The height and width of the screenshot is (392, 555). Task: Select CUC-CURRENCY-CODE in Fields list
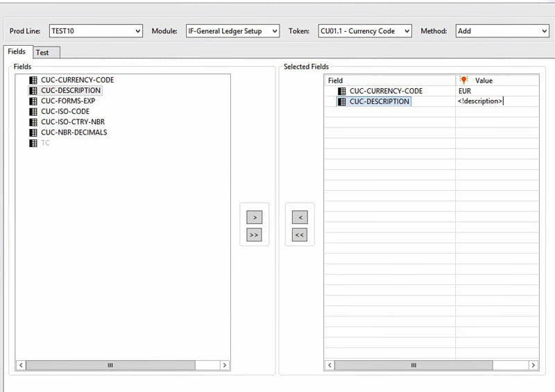click(x=78, y=80)
